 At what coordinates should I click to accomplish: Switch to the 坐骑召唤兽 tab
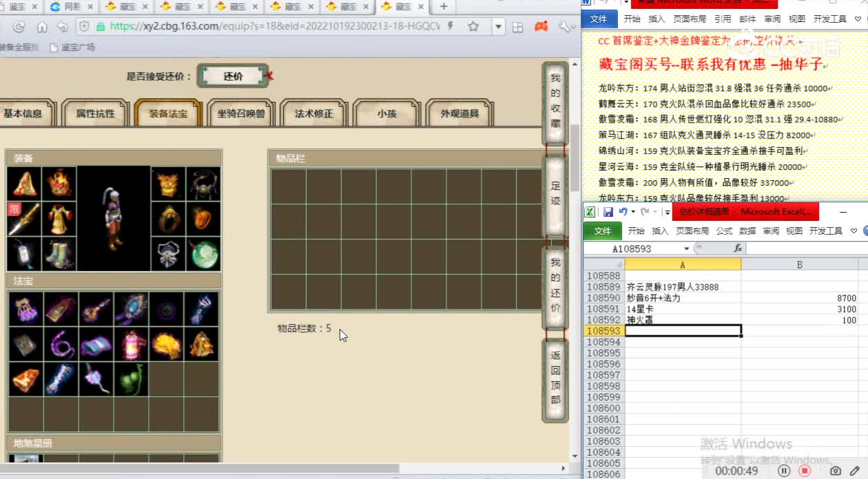pos(241,114)
